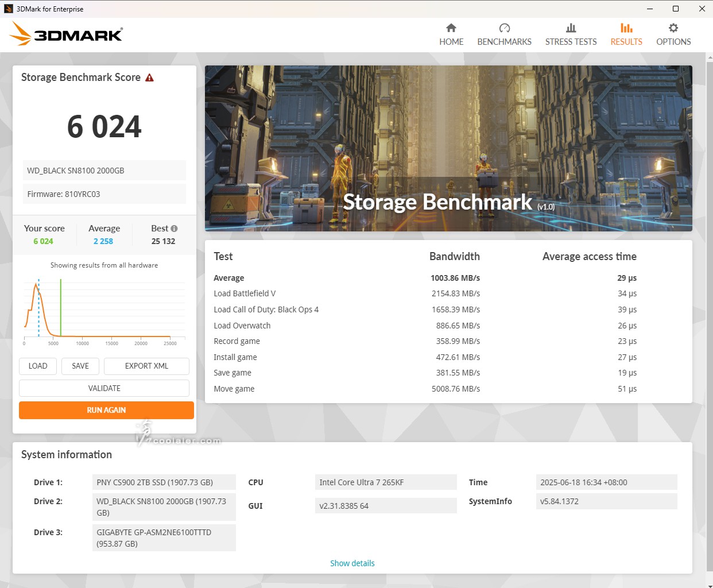The image size is (713, 588).
Task: Click the VALIDATE button
Action: click(x=104, y=388)
